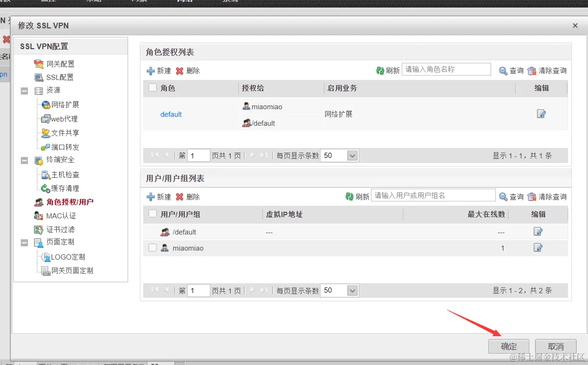Viewport: 588px width, 365px height.
Task: Click 清除查询 in the 用户/用户组列表 toolbar
Action: (x=547, y=197)
